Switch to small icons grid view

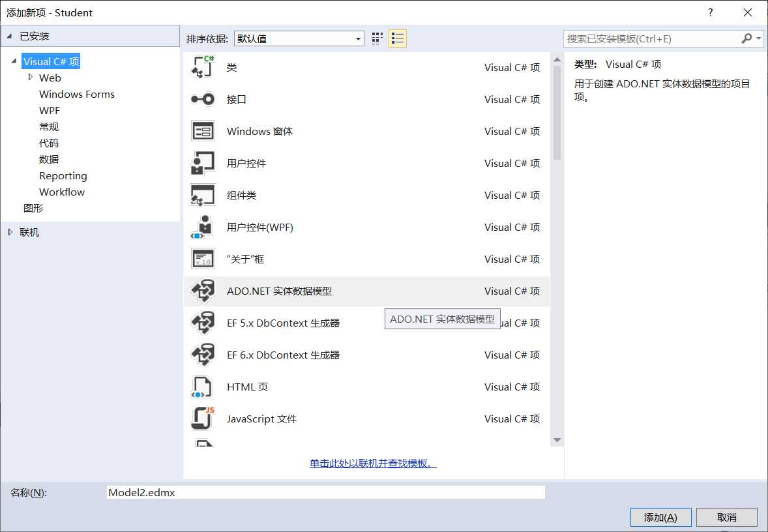click(x=377, y=38)
